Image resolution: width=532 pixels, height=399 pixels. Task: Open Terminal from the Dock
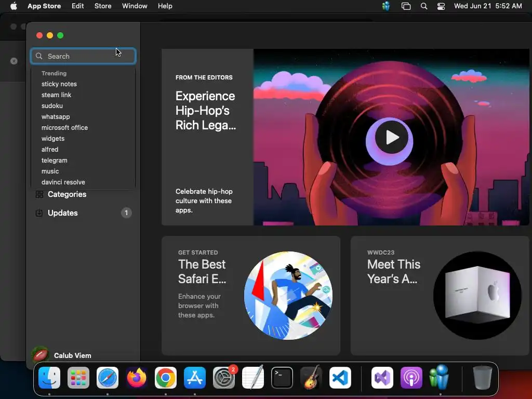(282, 377)
